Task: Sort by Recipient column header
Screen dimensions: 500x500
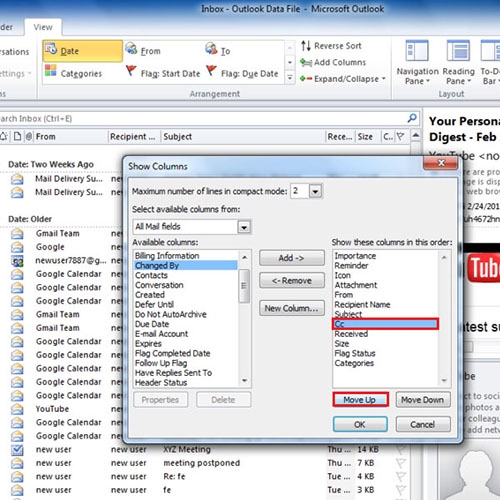Action: 134,136
